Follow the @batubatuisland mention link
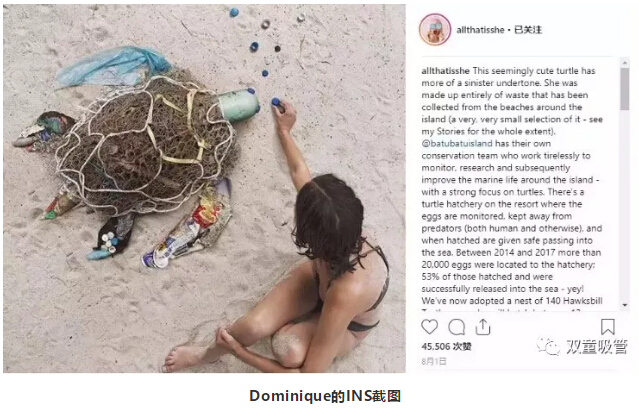Screen dimensions: 639x410 457,143
